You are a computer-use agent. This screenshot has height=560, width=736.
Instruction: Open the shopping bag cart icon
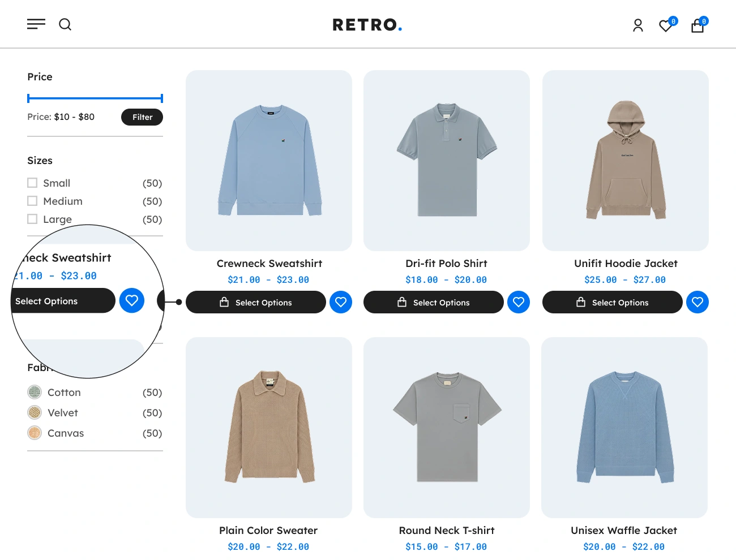pos(698,26)
